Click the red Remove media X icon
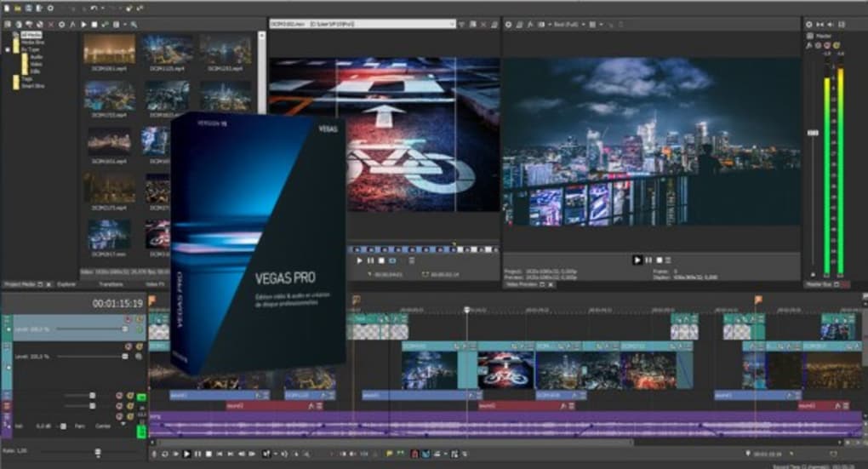 pos(51,25)
